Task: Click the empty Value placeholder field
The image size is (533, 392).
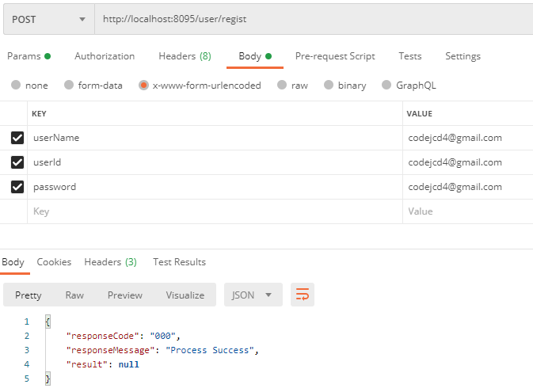Action: (x=468, y=211)
